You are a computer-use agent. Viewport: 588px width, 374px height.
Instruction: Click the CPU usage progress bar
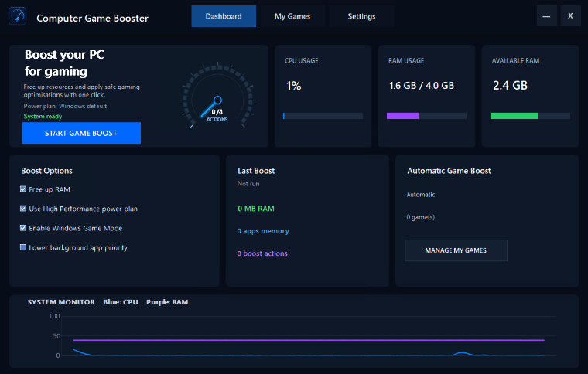coord(323,116)
